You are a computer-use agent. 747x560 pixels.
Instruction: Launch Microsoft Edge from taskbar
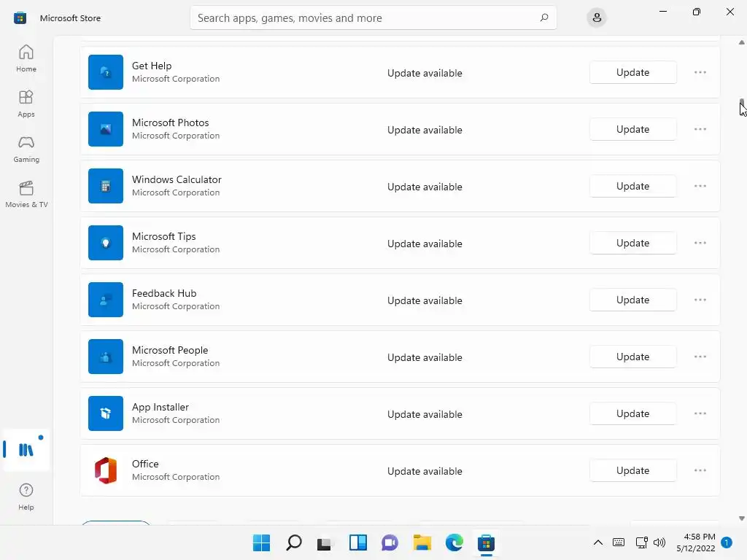pyautogui.click(x=454, y=542)
